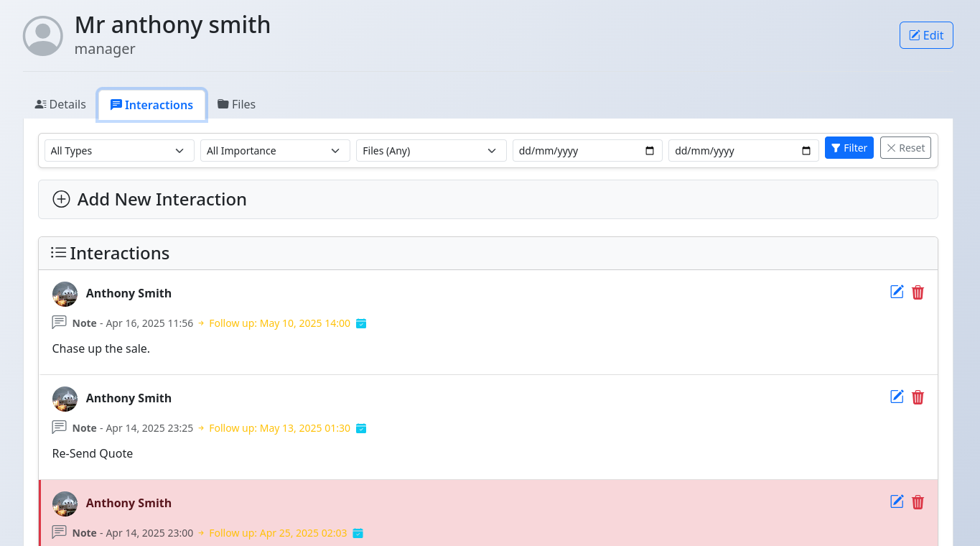Open date picker on second date field
The image size is (980, 546).
pos(806,151)
